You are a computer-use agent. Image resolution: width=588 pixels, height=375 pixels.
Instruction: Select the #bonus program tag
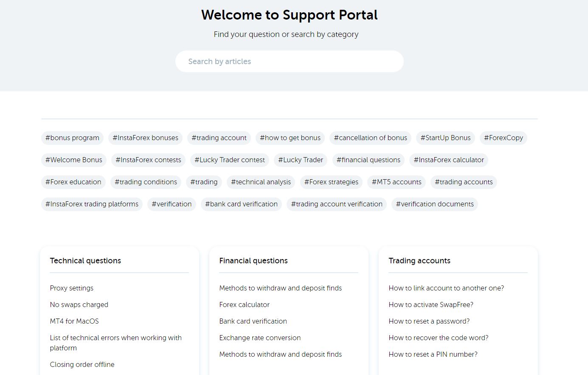point(72,138)
